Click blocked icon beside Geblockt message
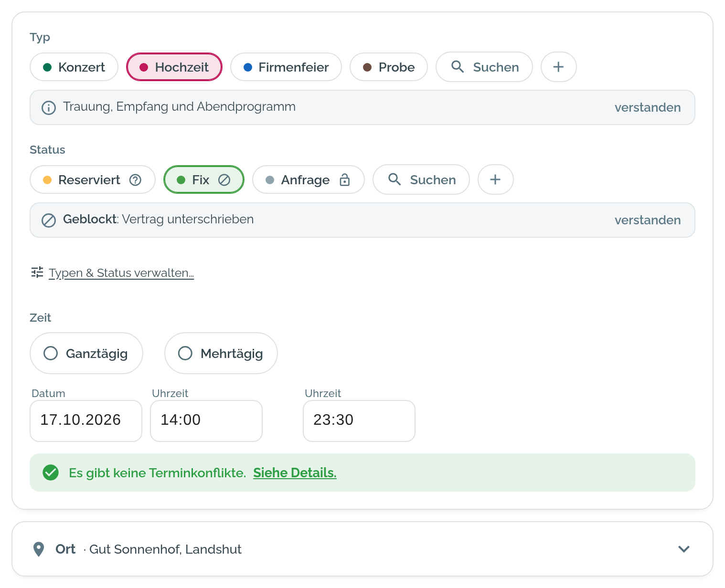Image resolution: width=725 pixels, height=588 pixels. tap(49, 220)
